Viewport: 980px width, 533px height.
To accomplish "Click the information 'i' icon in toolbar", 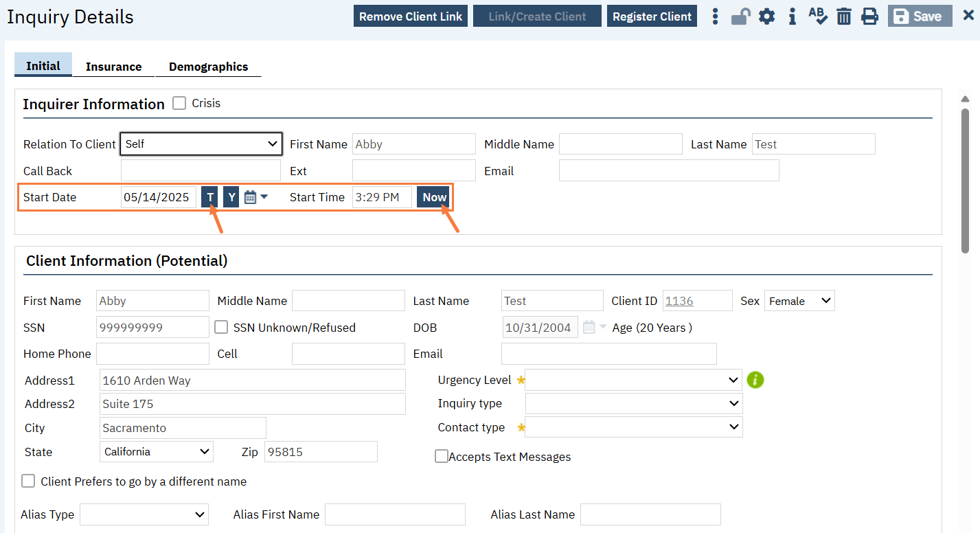I will pyautogui.click(x=793, y=16).
